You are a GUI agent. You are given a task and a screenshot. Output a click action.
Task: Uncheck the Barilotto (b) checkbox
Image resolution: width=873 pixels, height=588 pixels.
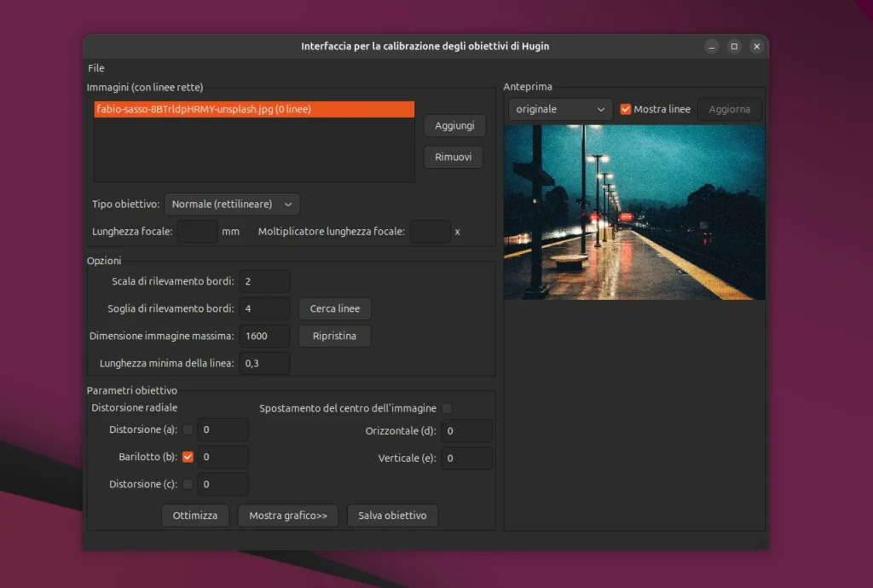187,457
